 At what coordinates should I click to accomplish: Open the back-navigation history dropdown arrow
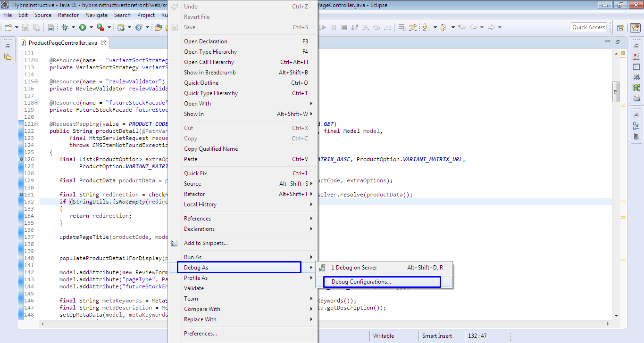(482, 27)
